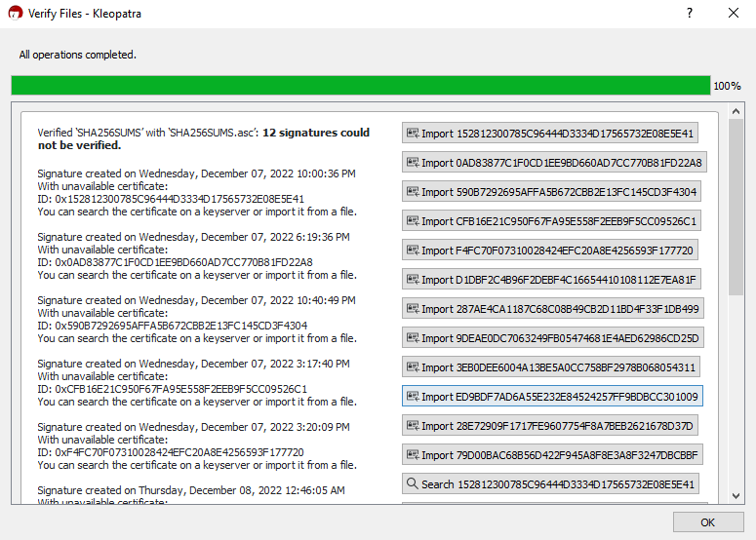Click signature line dated 10:40:49 PM
This screenshot has height=540, width=756.
[197, 300]
